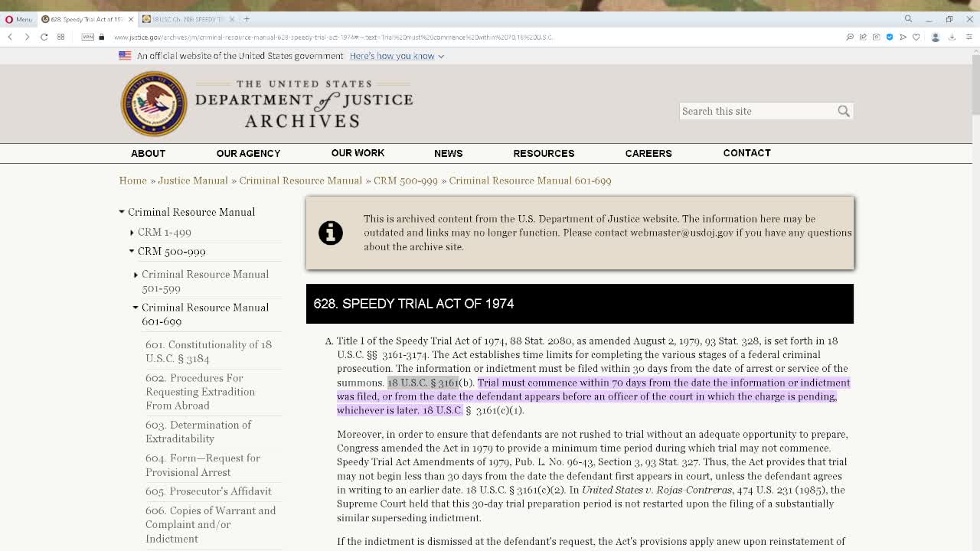Add page to bookmarks with the heart icon
980x551 pixels.
916,37
